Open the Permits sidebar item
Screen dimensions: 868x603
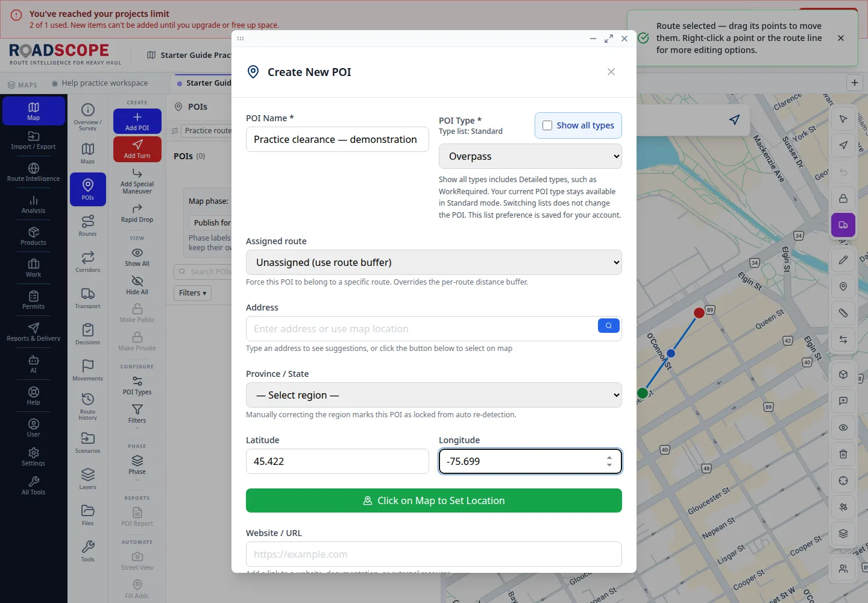tap(33, 300)
